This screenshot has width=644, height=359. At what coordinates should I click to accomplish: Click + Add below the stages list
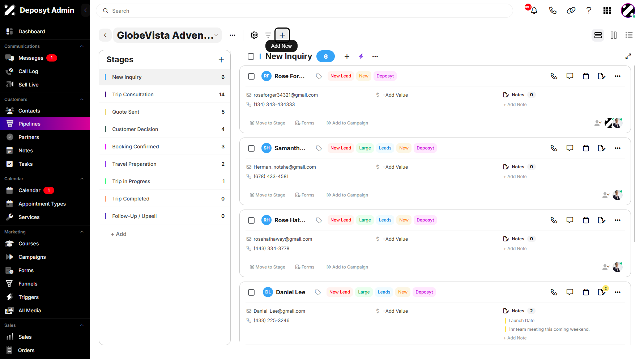point(119,234)
